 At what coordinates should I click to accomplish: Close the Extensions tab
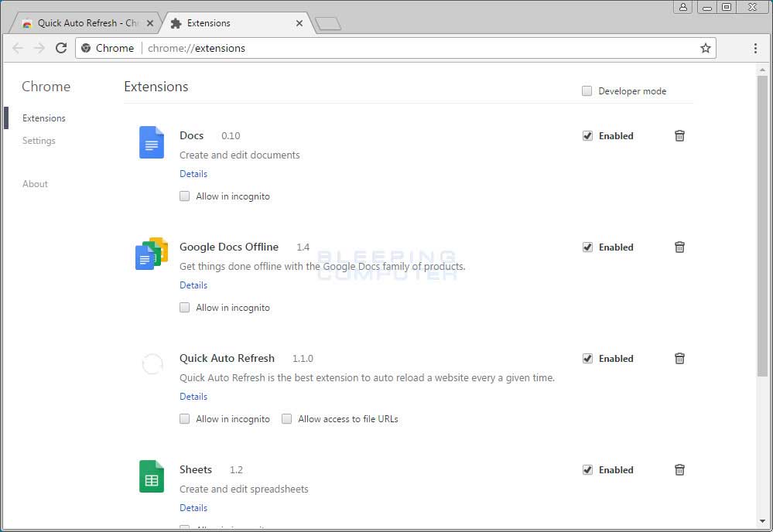299,23
